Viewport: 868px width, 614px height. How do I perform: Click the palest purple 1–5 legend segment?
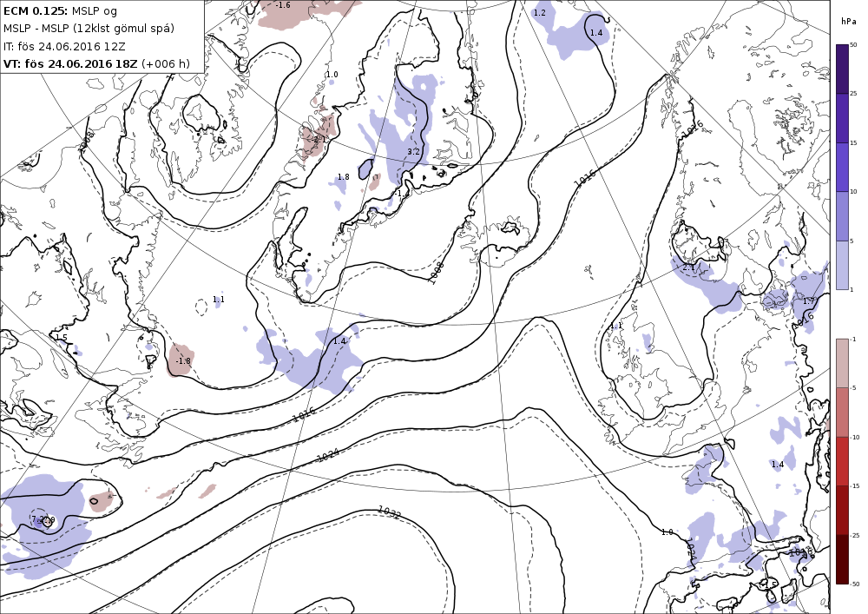(842, 265)
